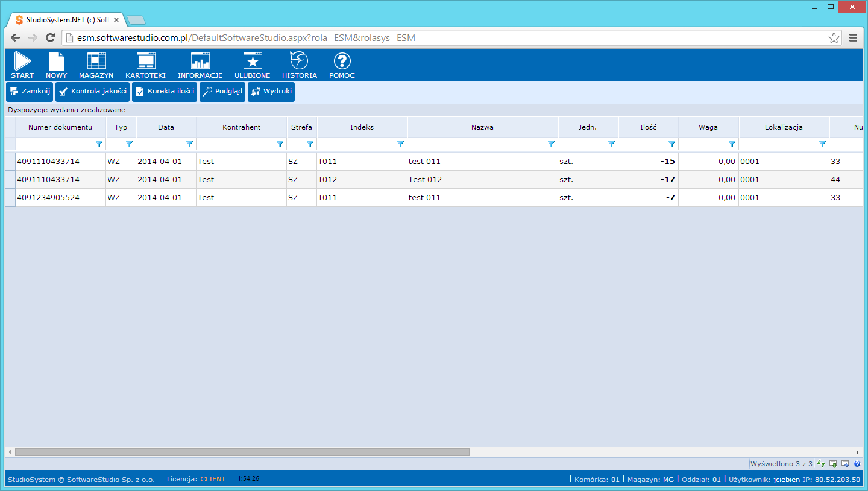
Task: Click blue question mark grid help icon
Action: click(x=857, y=464)
